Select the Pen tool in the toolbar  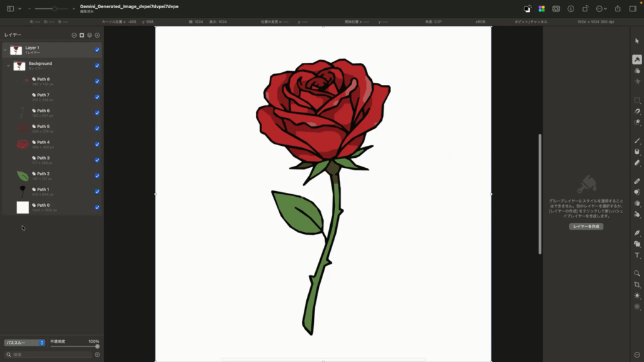tap(637, 233)
